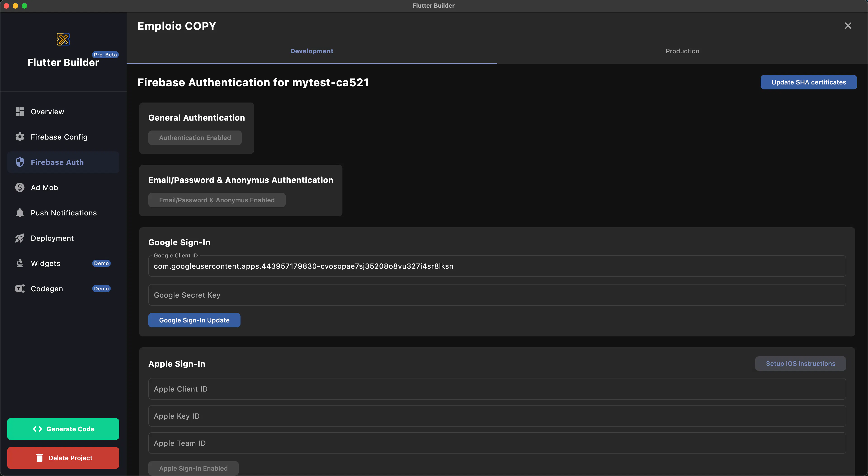
Task: Click the Firebase Auth shield icon
Action: 20,162
